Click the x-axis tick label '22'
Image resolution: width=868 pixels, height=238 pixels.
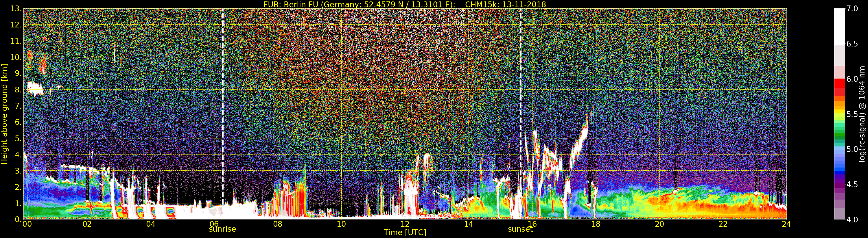[723, 224]
